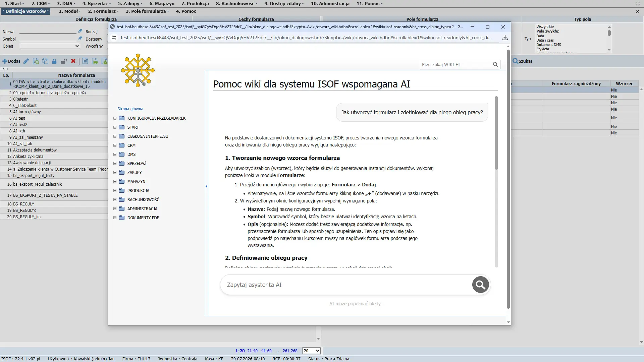
Task: Open the 3. DMS menu
Action: tap(66, 3)
